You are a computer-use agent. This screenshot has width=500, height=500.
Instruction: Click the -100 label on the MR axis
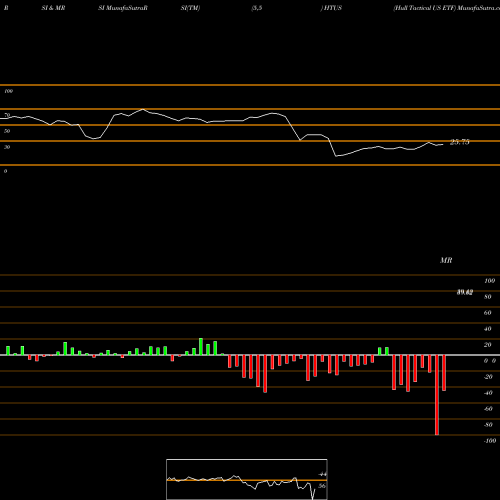tap(490, 441)
